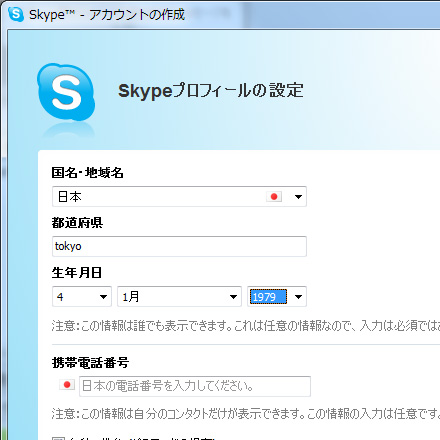Click the 都道府県 field containing tokyo
The width and height of the screenshot is (440, 440).
pos(179,246)
